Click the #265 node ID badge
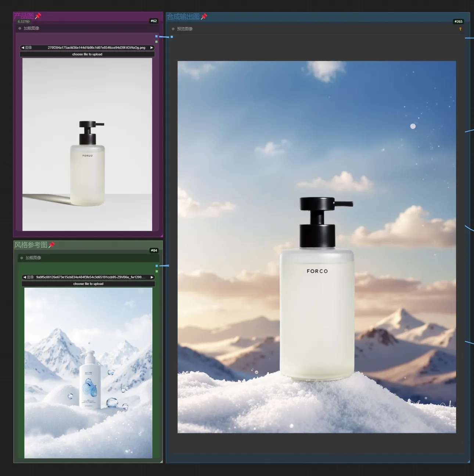 coord(459,22)
